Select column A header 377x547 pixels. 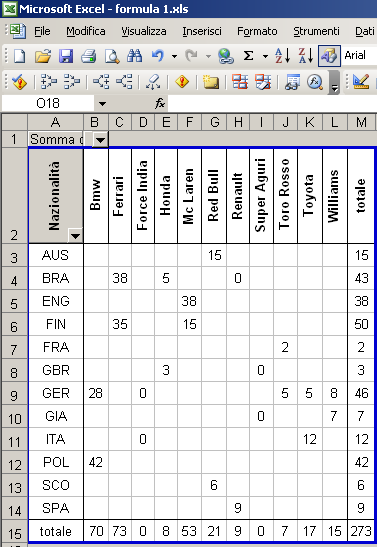[55, 122]
